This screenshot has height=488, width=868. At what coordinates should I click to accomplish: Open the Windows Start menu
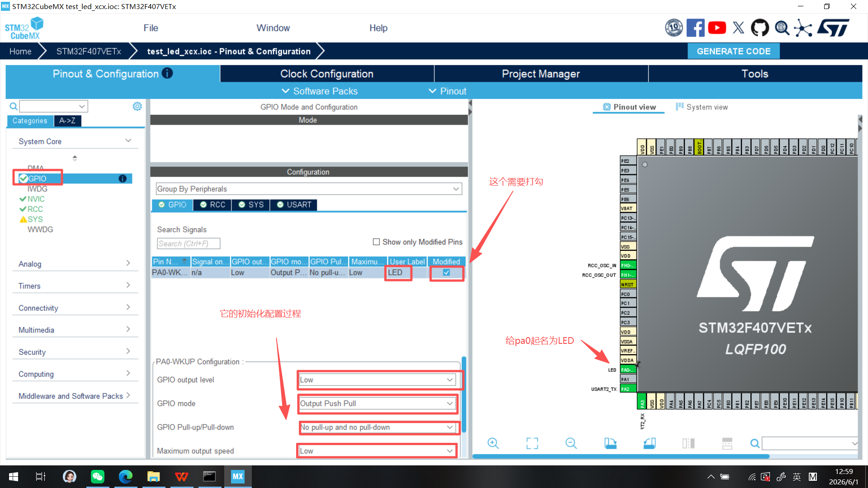click(x=13, y=476)
